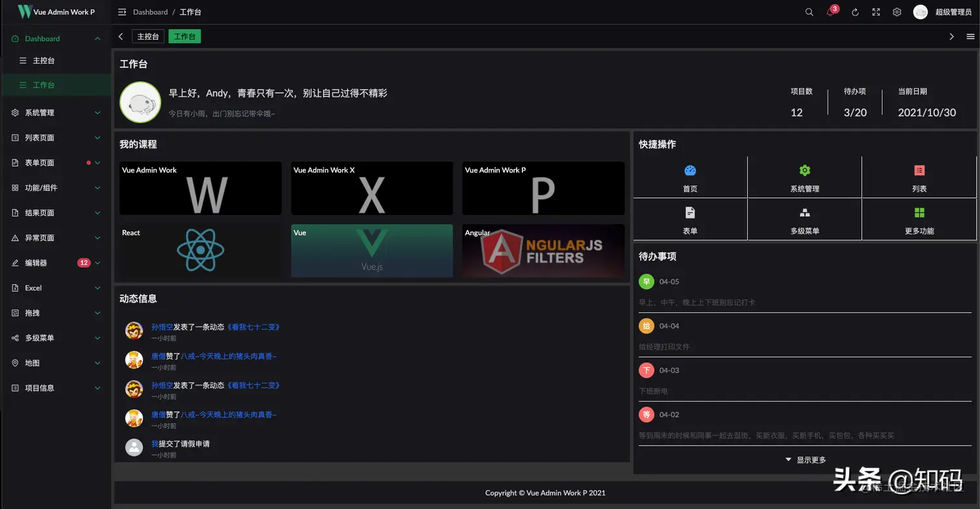This screenshot has height=509, width=980.
Task: Open the React course card
Action: 200,251
